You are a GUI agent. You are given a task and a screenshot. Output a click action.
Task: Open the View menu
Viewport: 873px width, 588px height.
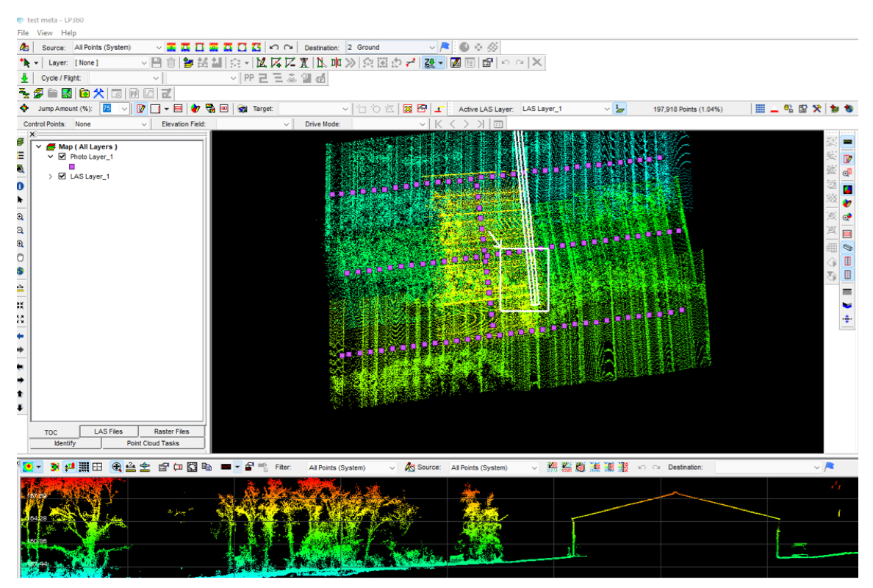tap(45, 33)
